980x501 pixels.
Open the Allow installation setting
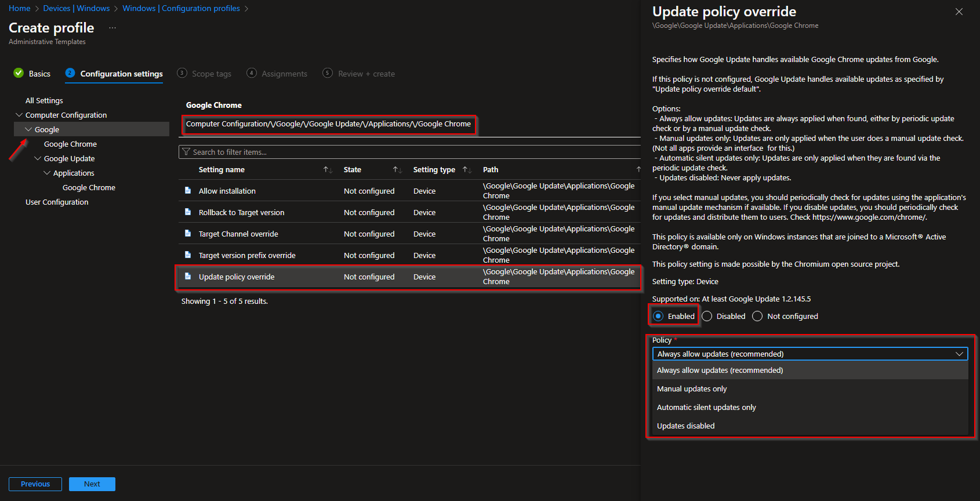(x=227, y=191)
